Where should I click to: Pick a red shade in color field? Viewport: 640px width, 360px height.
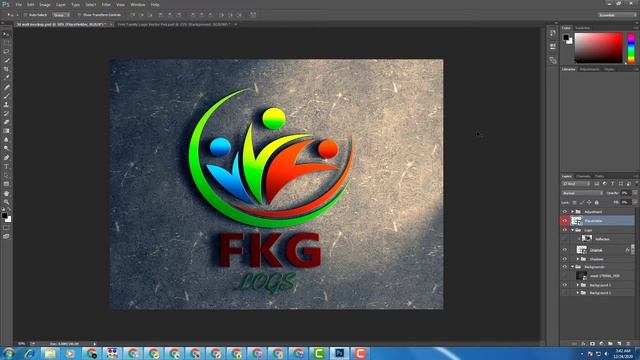[598, 48]
